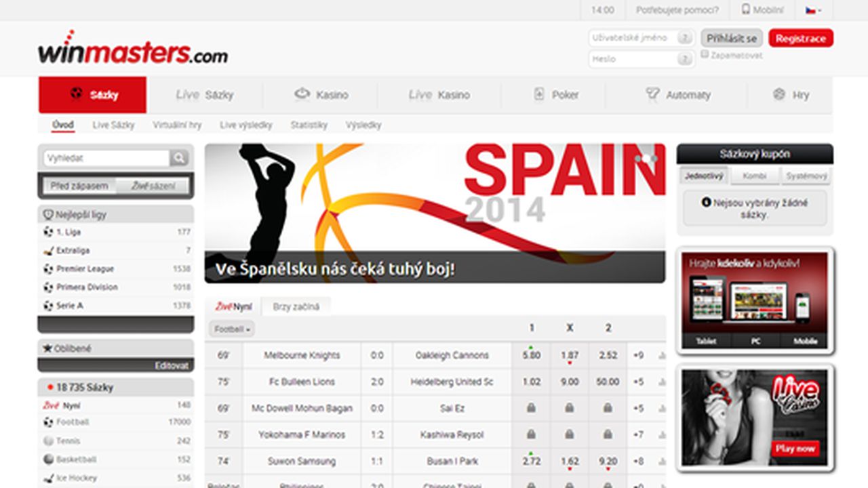Open statistics icon for Melbourne Knights match
The width and height of the screenshot is (868, 488).
tap(662, 355)
